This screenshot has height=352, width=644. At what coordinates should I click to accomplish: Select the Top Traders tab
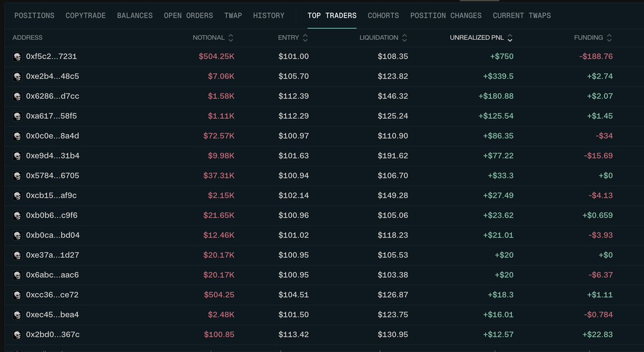tap(332, 16)
